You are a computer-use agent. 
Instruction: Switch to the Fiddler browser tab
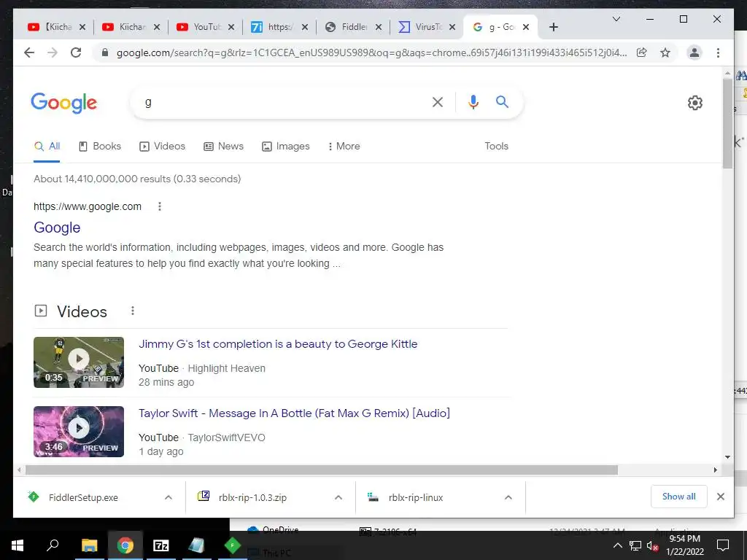[x=354, y=27]
